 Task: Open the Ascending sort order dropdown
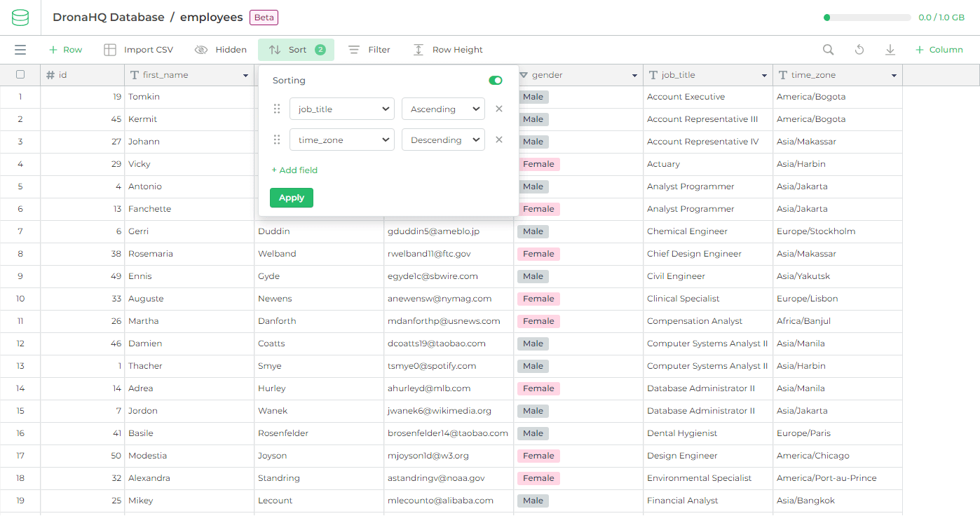(x=443, y=109)
